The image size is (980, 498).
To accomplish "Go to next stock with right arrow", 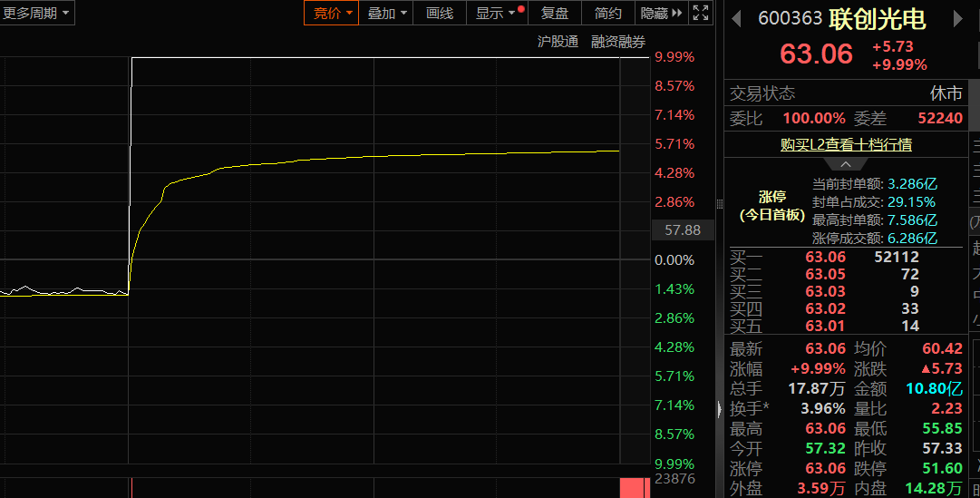I will pyautogui.click(x=958, y=19).
